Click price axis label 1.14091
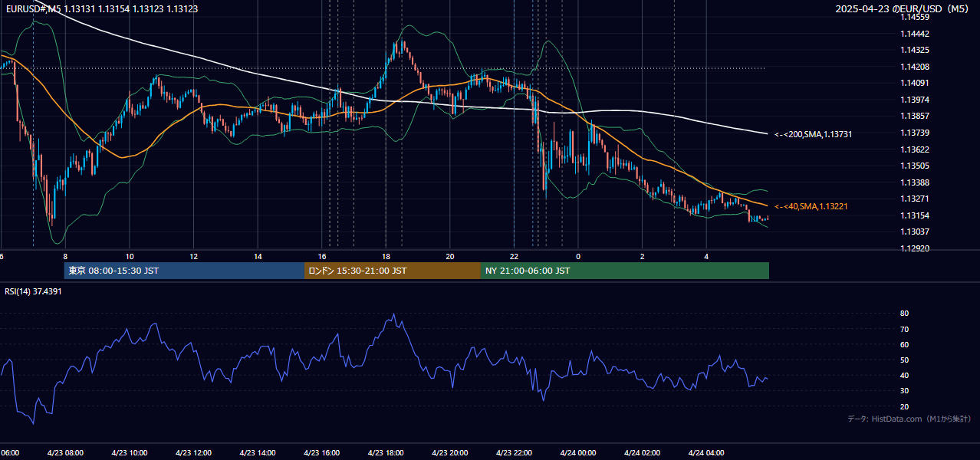This screenshot has width=980, height=460. click(915, 83)
